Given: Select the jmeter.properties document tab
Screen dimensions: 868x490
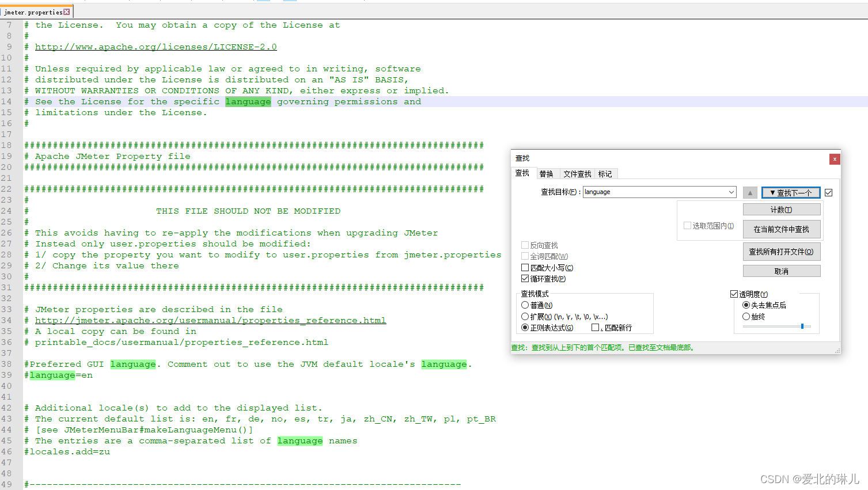Looking at the screenshot, I should pos(36,12).
